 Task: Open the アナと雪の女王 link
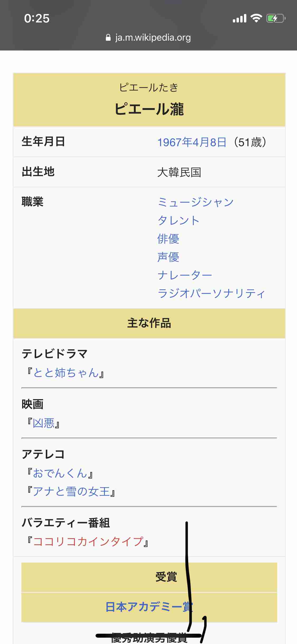pyautogui.click(x=71, y=491)
